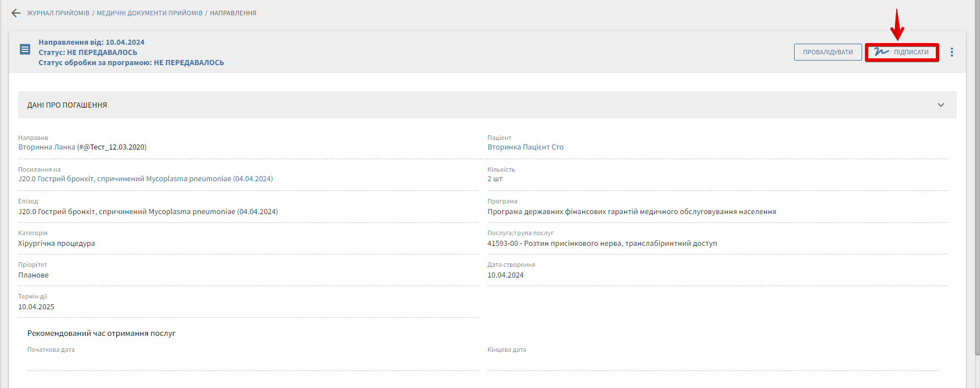
Task: Click the service 41593-00 value
Action: point(602,244)
